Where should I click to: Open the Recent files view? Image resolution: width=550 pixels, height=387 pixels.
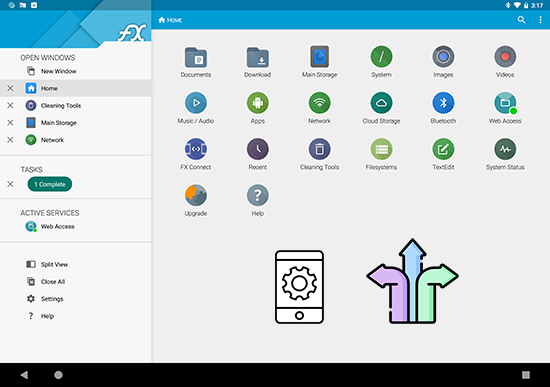257,154
